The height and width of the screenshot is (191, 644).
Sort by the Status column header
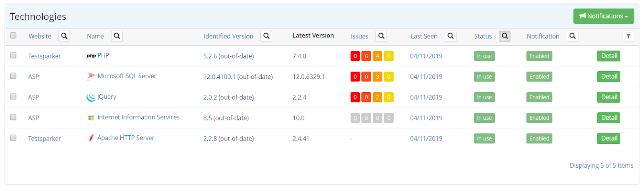point(483,36)
